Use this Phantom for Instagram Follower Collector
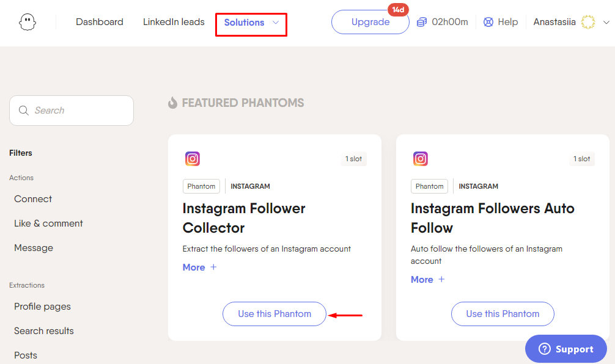615x364 pixels. coord(274,314)
